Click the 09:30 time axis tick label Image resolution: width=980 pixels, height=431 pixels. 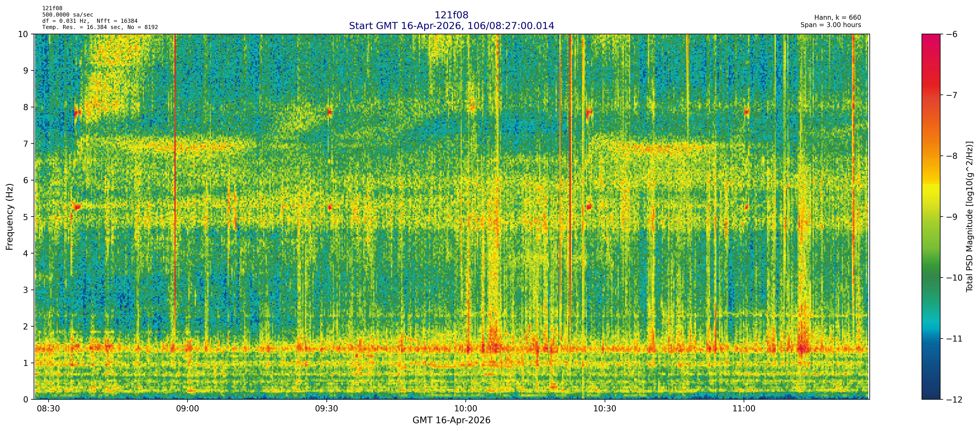pyautogui.click(x=326, y=409)
